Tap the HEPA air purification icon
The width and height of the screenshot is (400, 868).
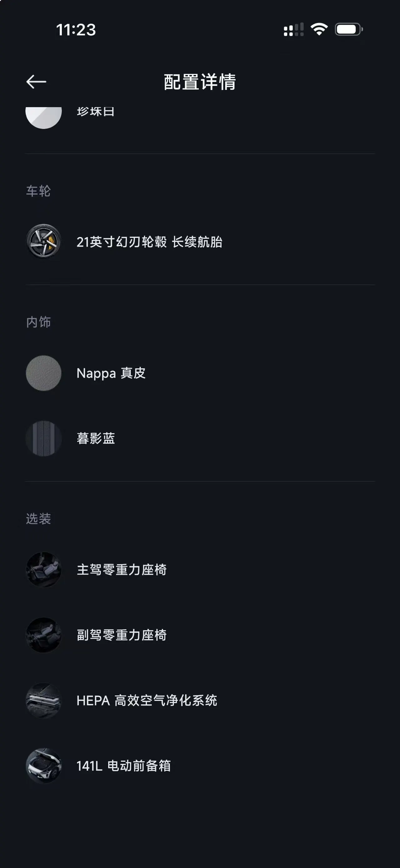43,700
